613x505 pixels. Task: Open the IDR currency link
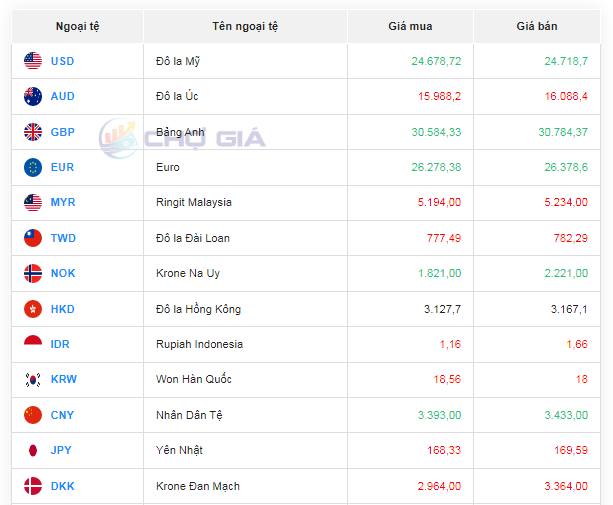tap(60, 344)
